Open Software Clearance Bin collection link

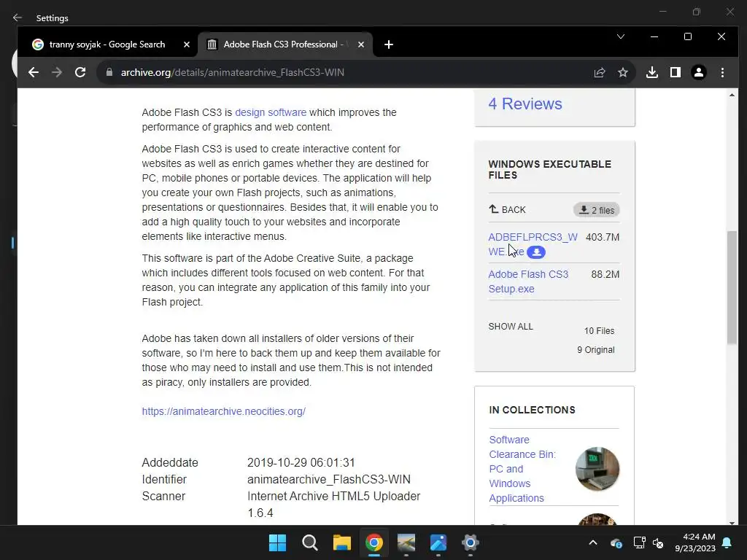522,469
